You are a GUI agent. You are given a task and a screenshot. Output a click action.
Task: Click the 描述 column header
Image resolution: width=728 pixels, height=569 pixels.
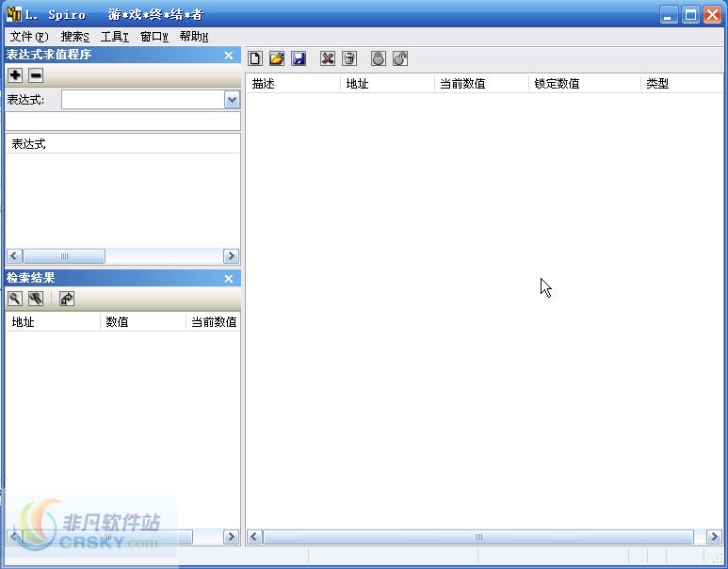click(x=294, y=84)
